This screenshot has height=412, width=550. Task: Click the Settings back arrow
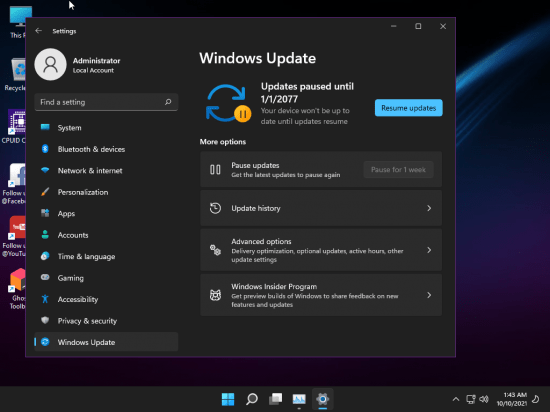pyautogui.click(x=39, y=31)
